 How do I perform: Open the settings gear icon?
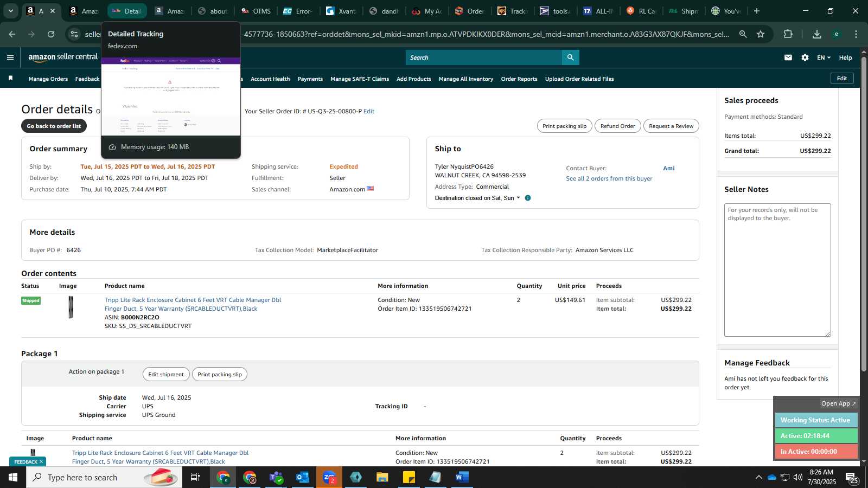point(805,57)
